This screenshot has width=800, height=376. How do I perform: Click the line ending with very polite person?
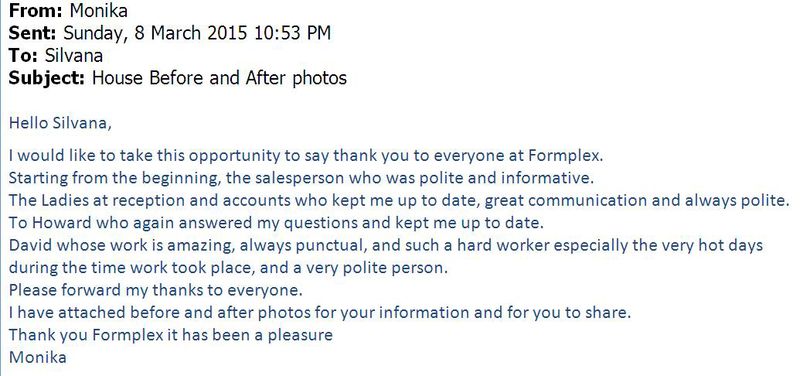click(228, 268)
